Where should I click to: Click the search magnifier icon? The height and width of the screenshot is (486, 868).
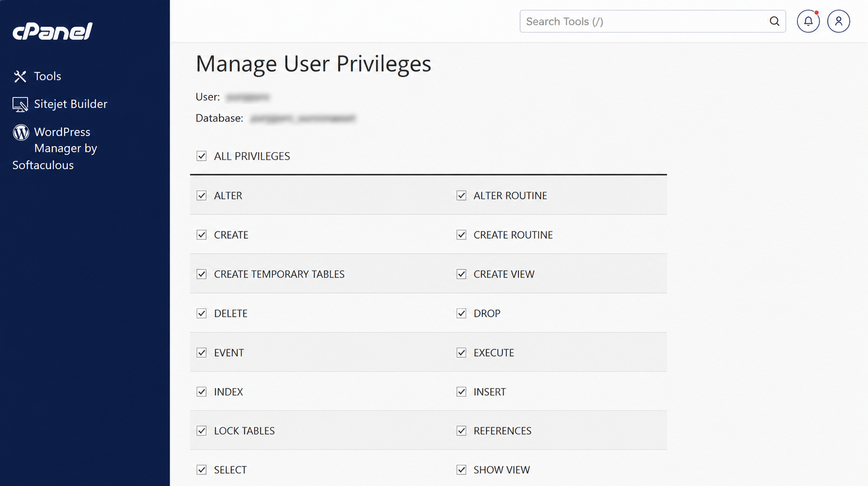pyautogui.click(x=774, y=21)
